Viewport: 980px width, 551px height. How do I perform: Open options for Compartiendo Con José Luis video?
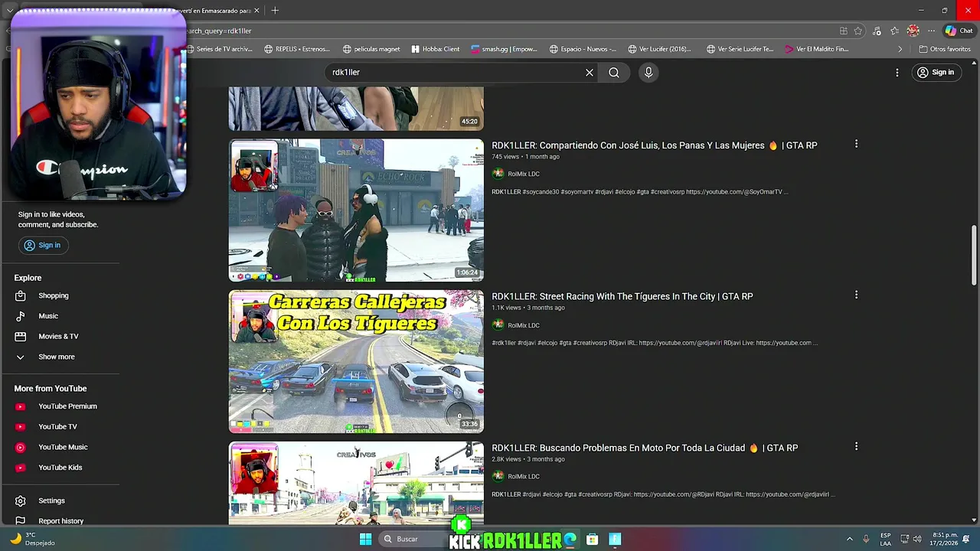tap(856, 144)
